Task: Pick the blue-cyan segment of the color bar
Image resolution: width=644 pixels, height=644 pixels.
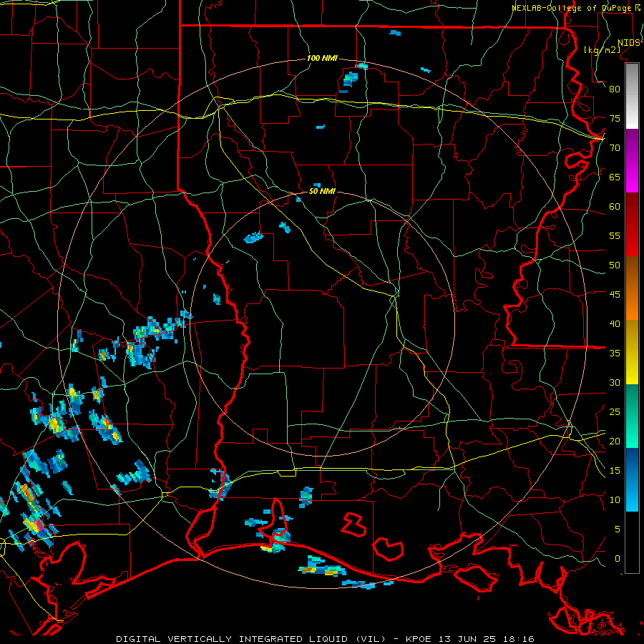Action: pyautogui.click(x=632, y=480)
